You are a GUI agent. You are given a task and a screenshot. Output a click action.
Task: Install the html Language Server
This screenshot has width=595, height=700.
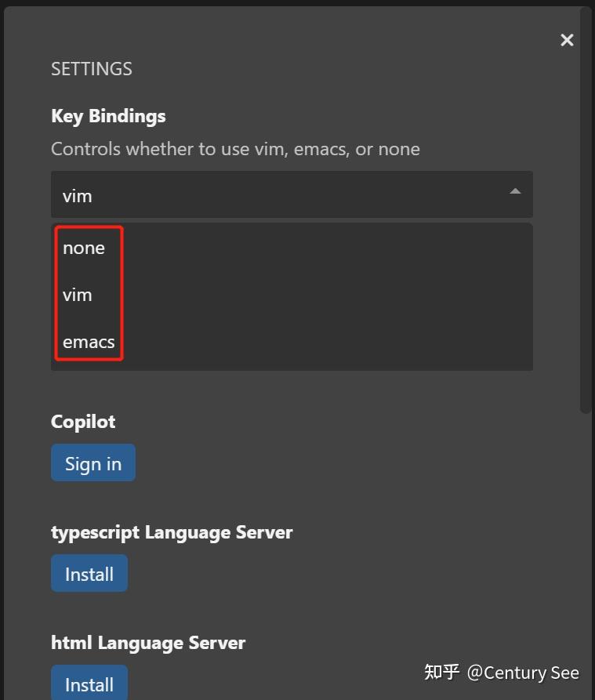pos(89,684)
